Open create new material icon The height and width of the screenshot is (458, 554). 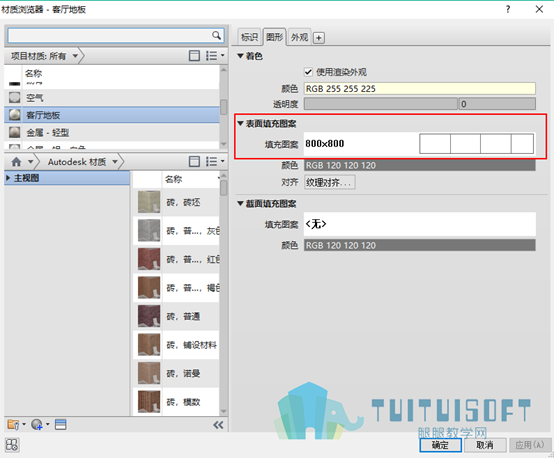pos(37,424)
